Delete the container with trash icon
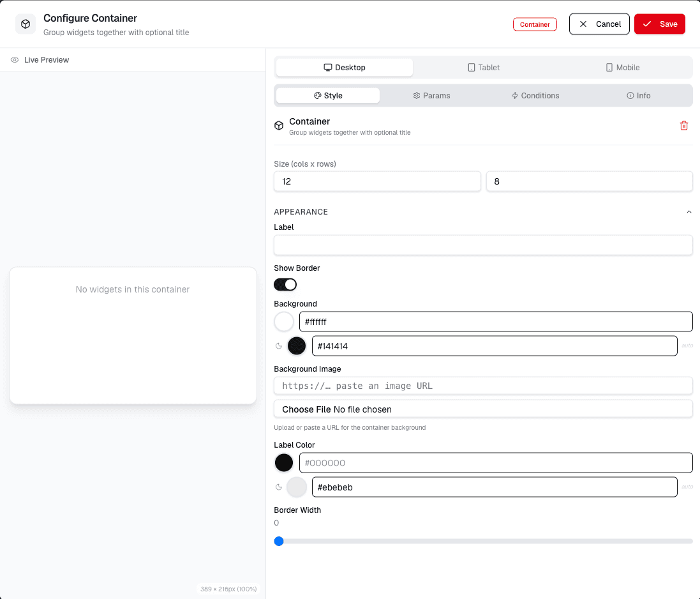Image resolution: width=700 pixels, height=599 pixels. pyautogui.click(x=683, y=126)
